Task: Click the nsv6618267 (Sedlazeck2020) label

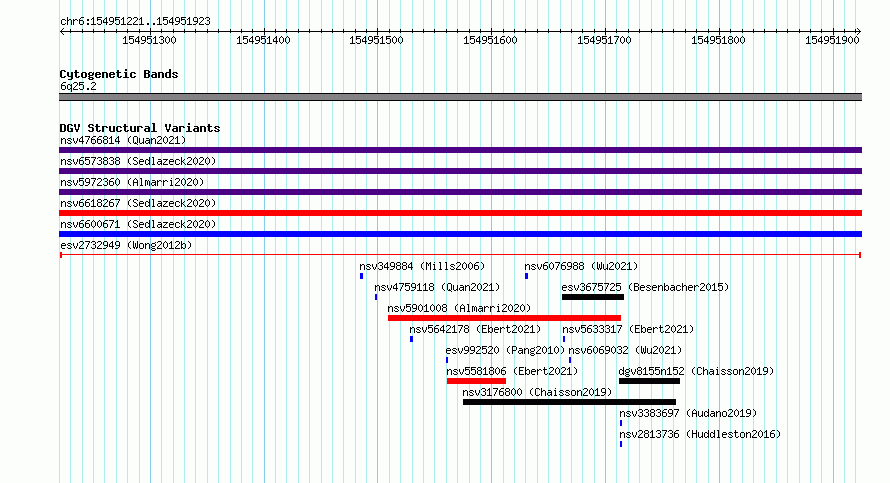Action: [x=138, y=203]
